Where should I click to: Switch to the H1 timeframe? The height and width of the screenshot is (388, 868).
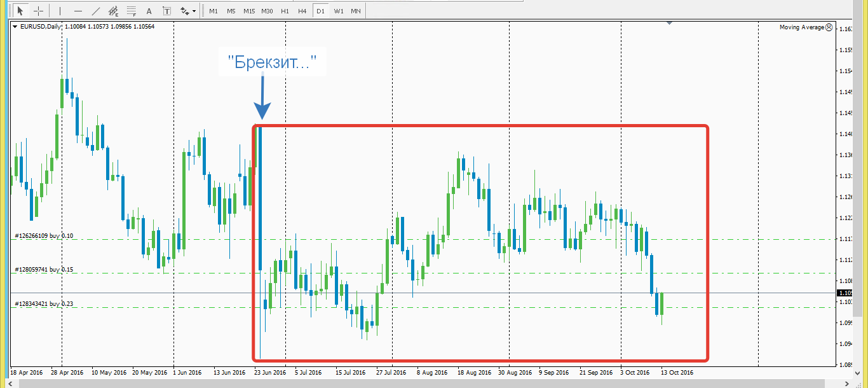tap(285, 11)
